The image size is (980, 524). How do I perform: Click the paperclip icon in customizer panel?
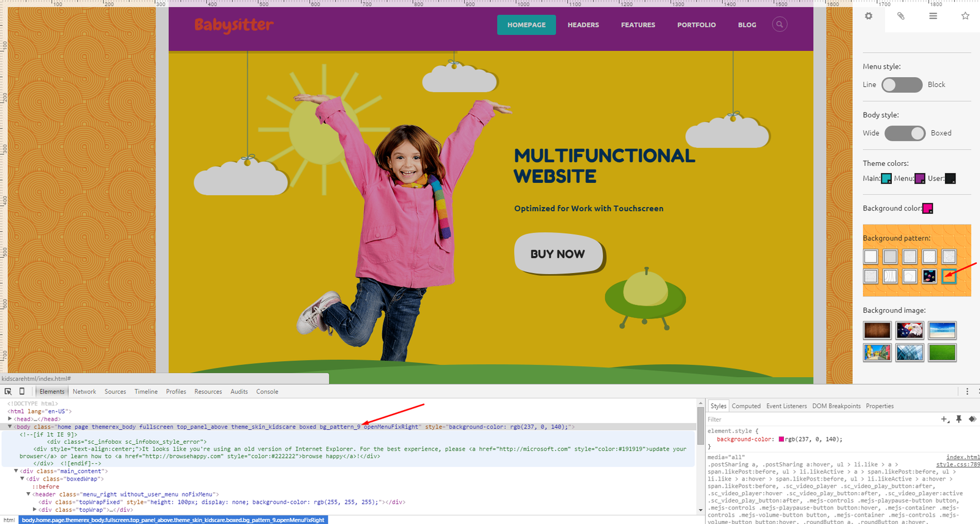(x=901, y=16)
